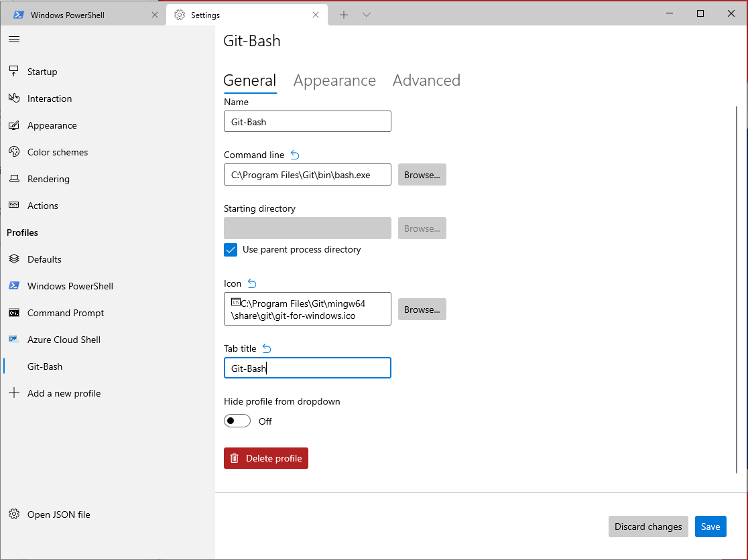The height and width of the screenshot is (560, 748).
Task: Open Color schemes settings page
Action: coord(107,152)
